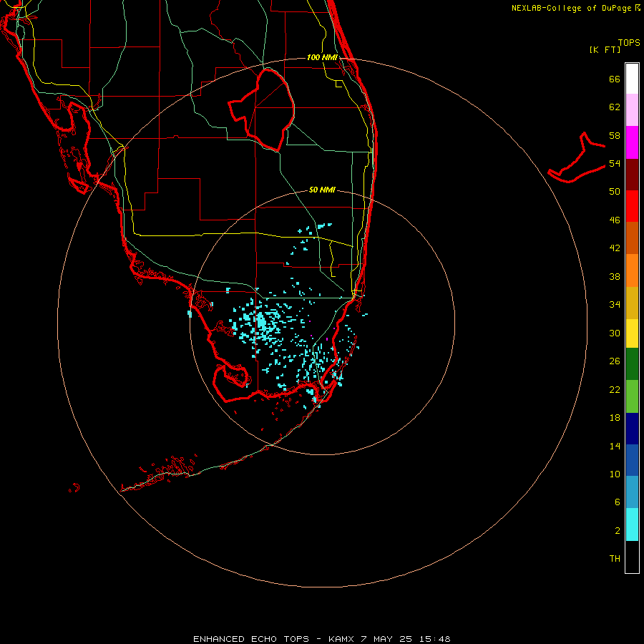This screenshot has height=644, width=644.
Task: Click the '18' legend value label
Action: [x=615, y=418]
